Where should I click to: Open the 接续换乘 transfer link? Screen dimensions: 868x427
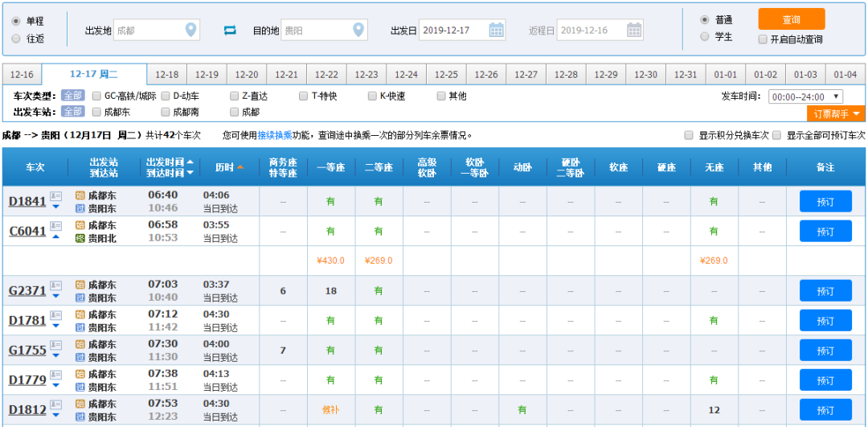276,135
